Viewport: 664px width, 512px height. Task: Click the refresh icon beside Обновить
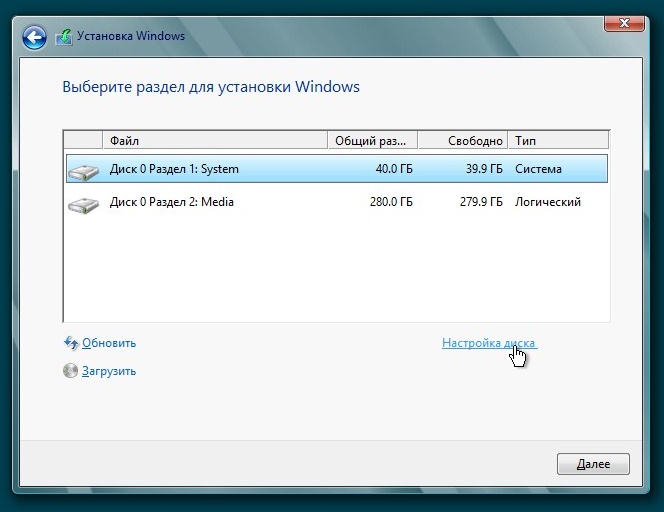click(x=70, y=343)
